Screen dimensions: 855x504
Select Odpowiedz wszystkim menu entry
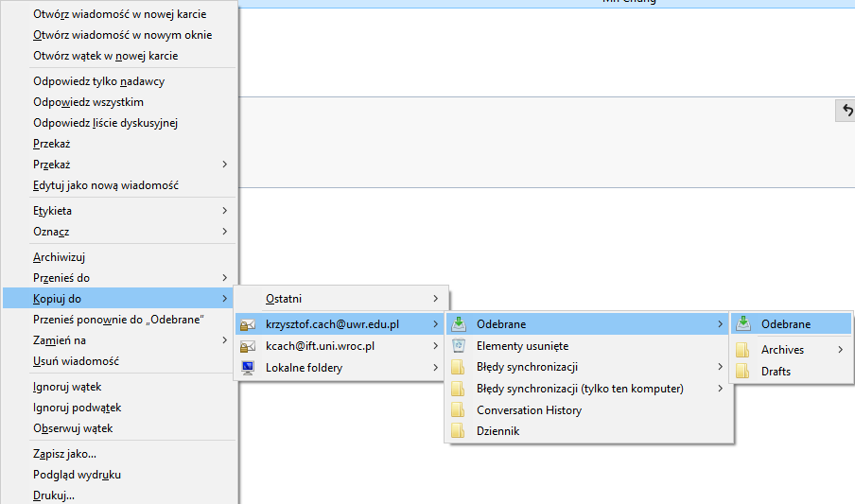click(88, 102)
